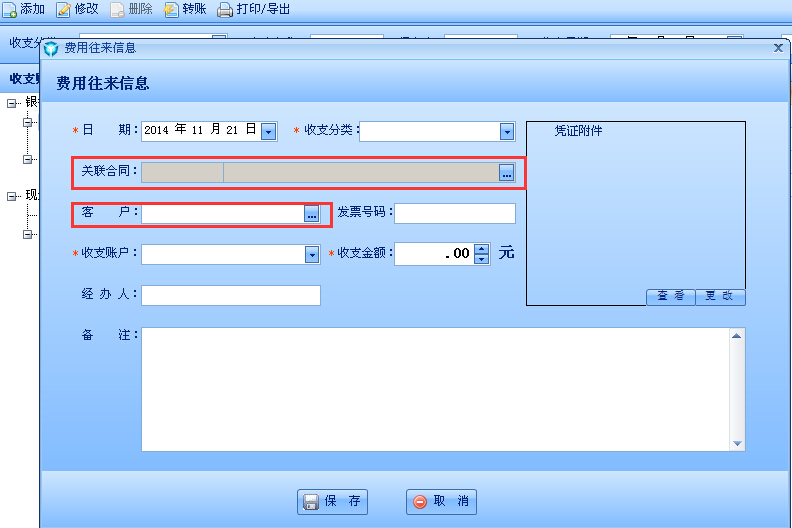Increase 收支金额 with the up spinner arrow
Image resolution: width=792 pixels, height=528 pixels.
tap(481, 249)
